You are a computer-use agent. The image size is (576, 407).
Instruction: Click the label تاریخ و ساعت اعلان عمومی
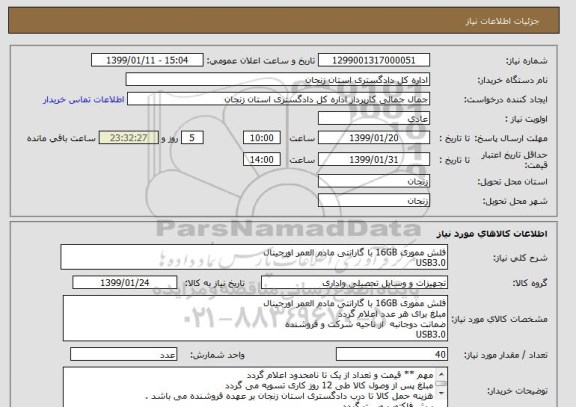coord(261,61)
